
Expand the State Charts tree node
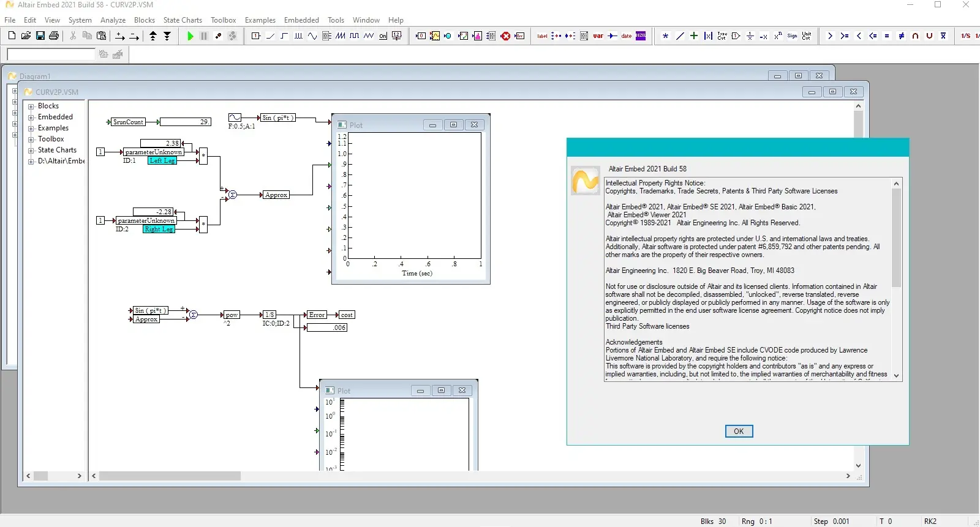point(31,151)
